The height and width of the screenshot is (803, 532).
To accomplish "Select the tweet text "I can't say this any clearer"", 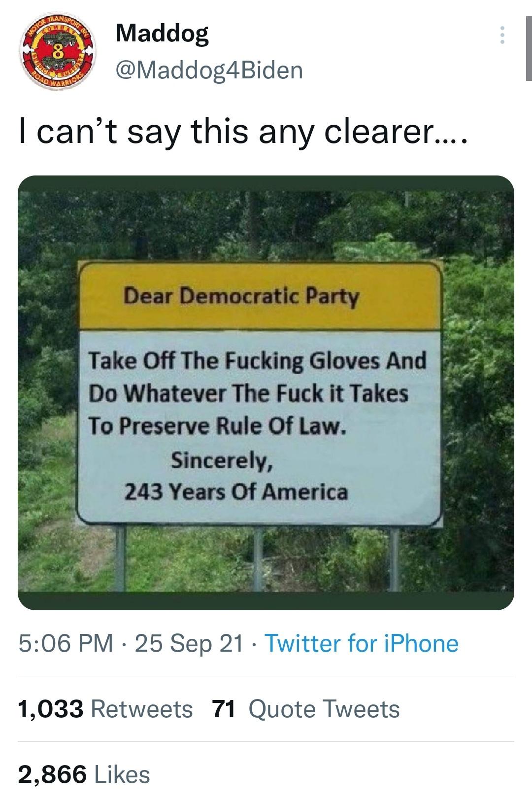I will pyautogui.click(x=241, y=131).
